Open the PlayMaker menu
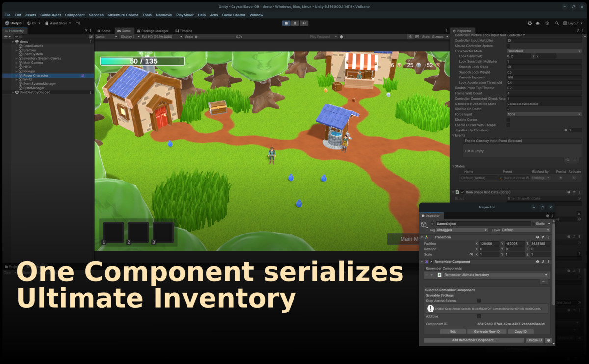The width and height of the screenshot is (589, 364). [185, 15]
